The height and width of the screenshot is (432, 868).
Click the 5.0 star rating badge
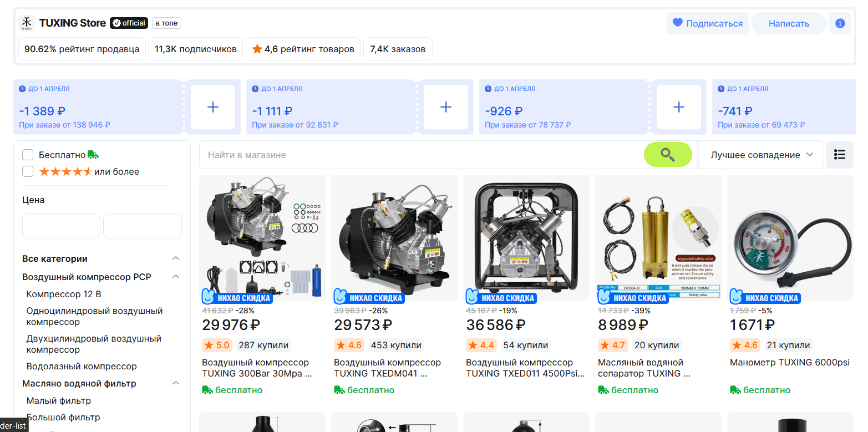217,345
